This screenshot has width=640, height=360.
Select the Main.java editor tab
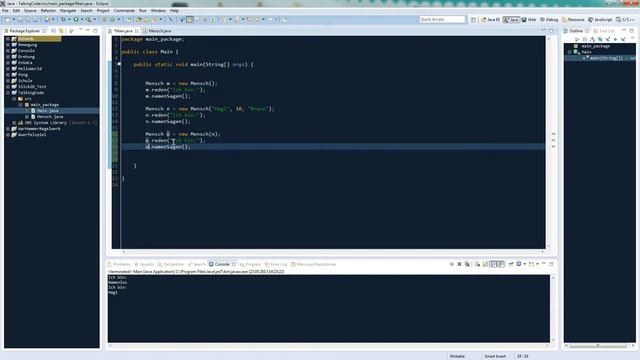123,31
